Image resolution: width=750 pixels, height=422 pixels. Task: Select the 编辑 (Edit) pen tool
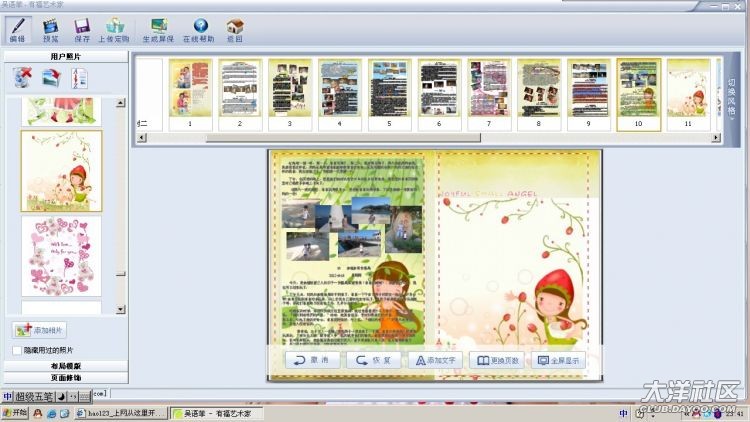click(18, 28)
